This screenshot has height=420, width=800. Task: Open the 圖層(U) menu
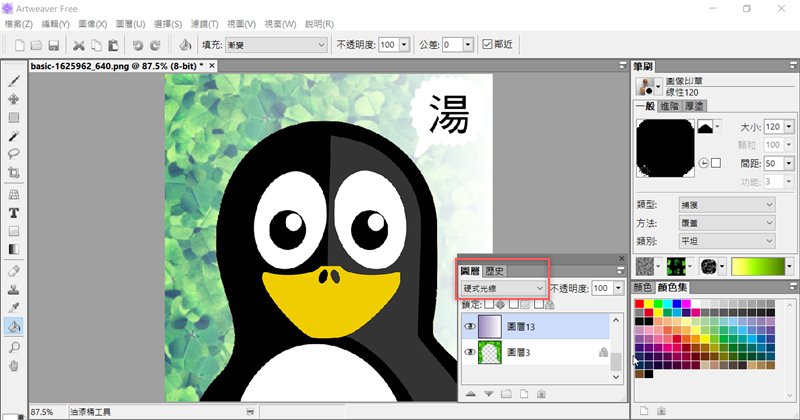click(133, 22)
